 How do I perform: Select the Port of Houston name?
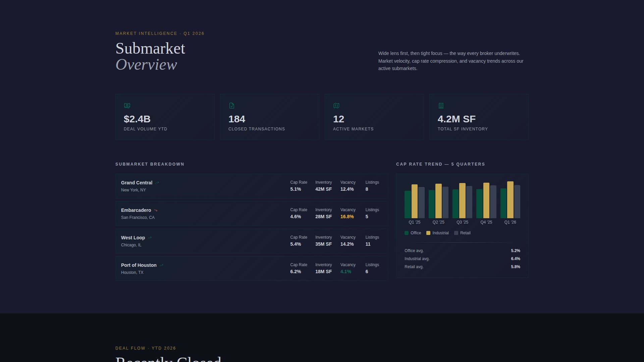(139, 265)
